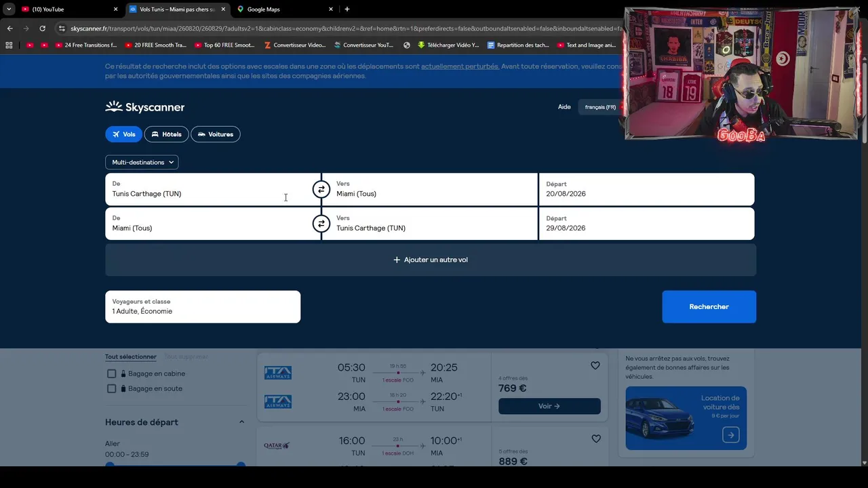The height and width of the screenshot is (488, 868).
Task: Open the Chrome apps grid bookmark
Action: pyautogui.click(x=9, y=45)
